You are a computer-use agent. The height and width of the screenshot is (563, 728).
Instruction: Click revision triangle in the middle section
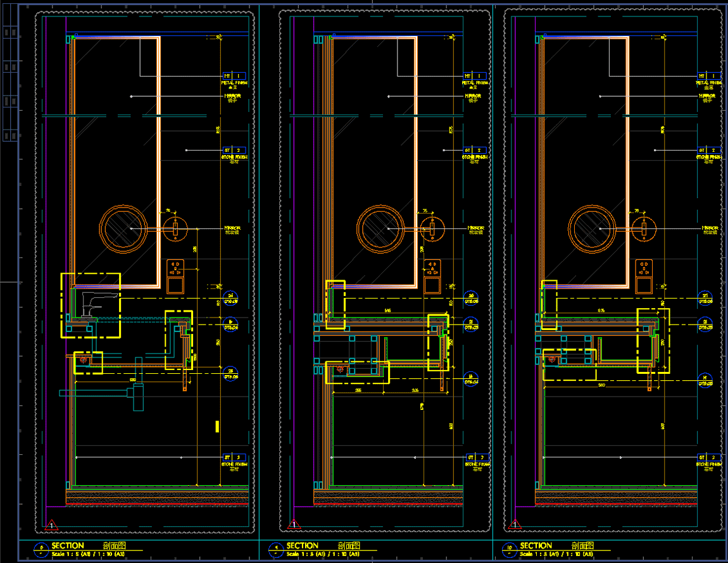294,524
